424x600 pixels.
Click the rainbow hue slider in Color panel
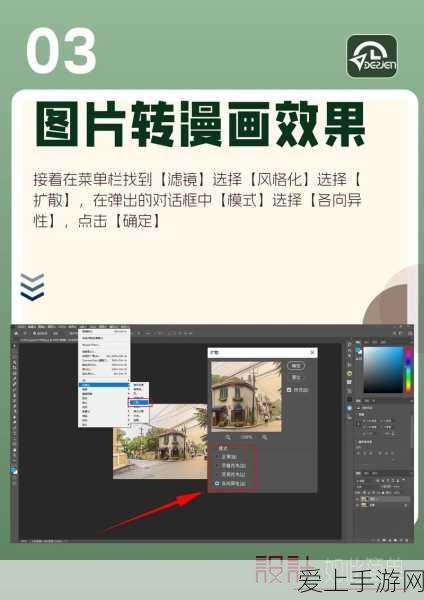coord(408,369)
